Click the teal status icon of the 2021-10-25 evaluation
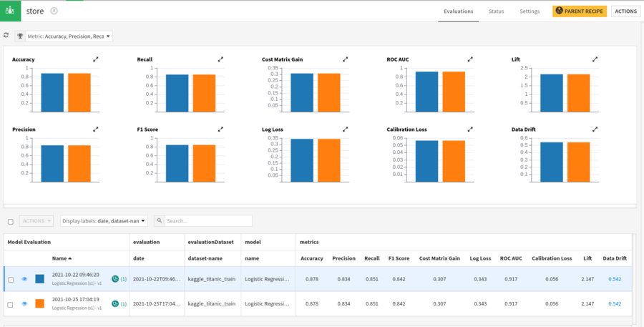 (x=115, y=304)
